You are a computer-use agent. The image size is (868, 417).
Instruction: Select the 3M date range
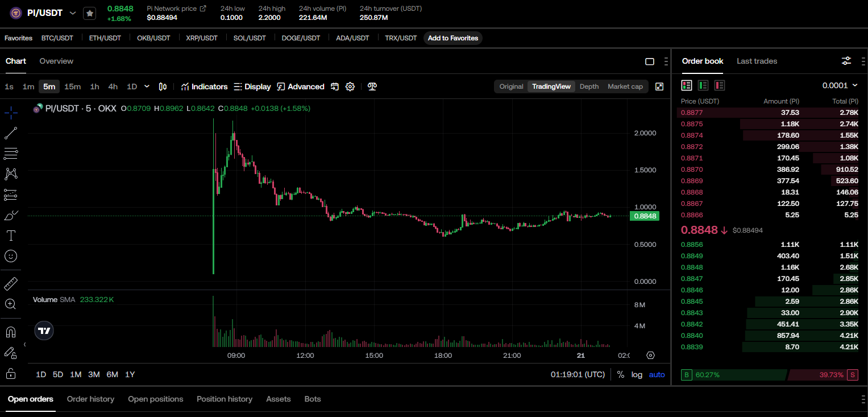(x=94, y=374)
